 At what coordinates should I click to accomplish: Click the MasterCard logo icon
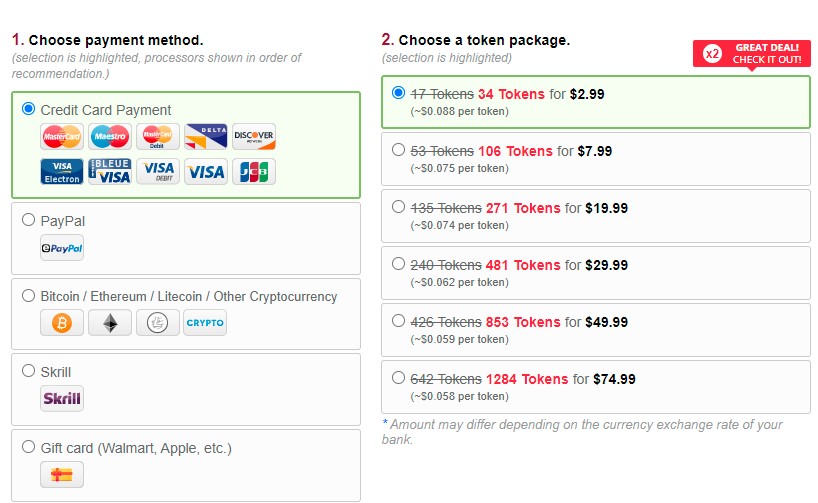pos(62,137)
